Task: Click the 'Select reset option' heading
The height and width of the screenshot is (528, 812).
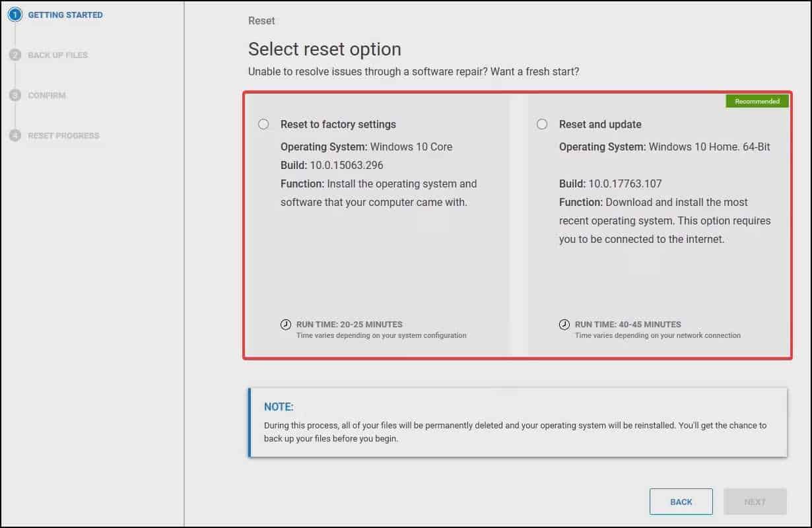Action: click(325, 49)
